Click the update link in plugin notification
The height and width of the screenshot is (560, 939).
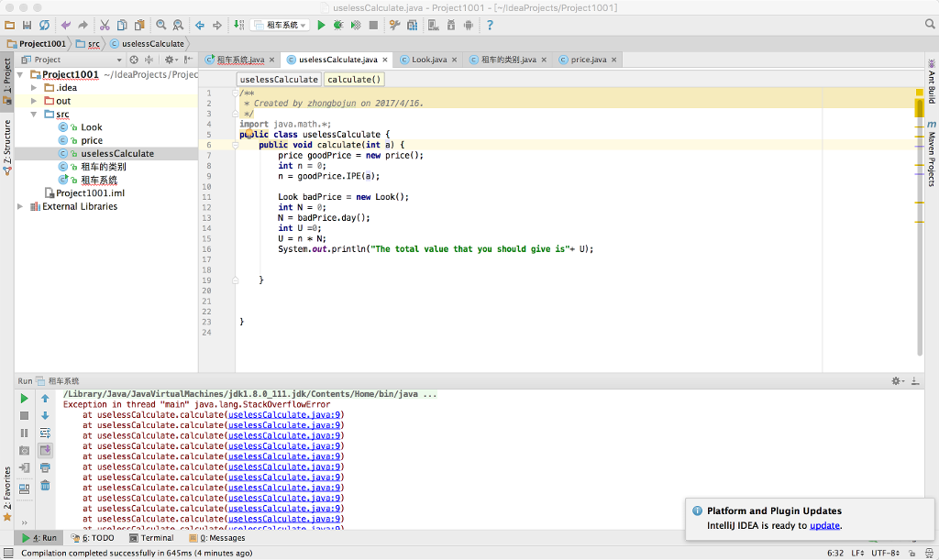[823, 524]
